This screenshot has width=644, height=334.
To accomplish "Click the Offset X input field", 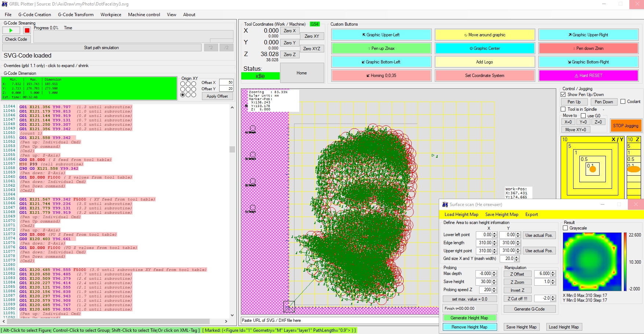I will coord(226,82).
